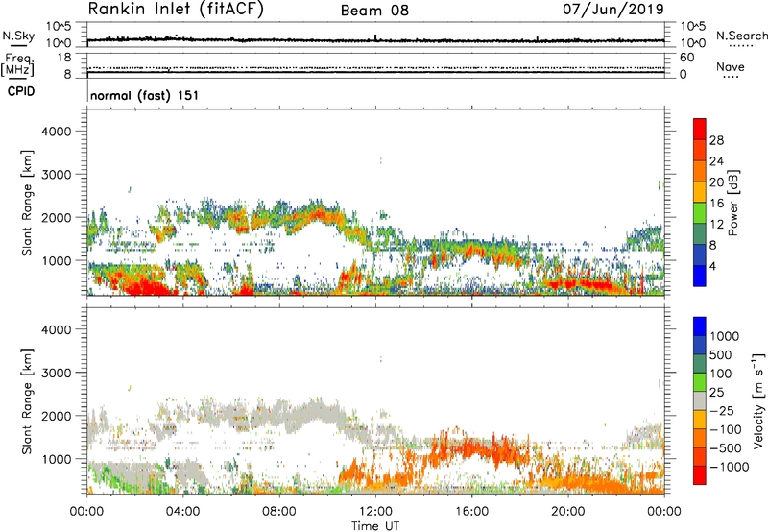Click the "3000" tick of the power panel

point(57,175)
